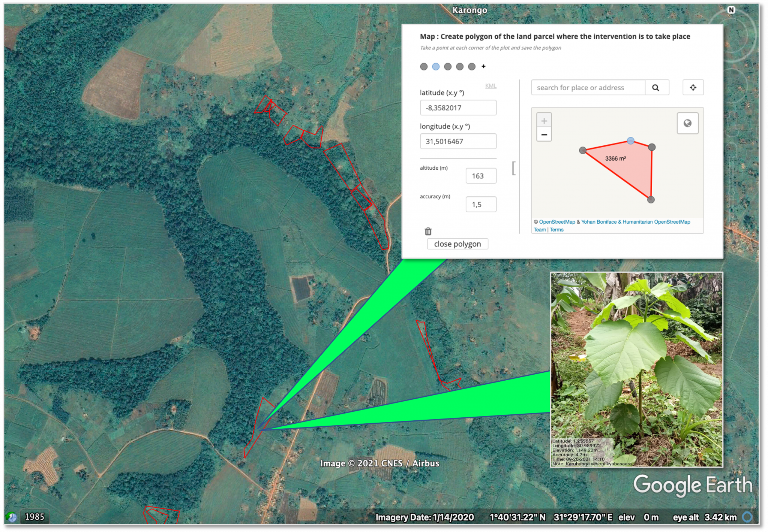Open the historical imagery clock icon

pos(12,517)
